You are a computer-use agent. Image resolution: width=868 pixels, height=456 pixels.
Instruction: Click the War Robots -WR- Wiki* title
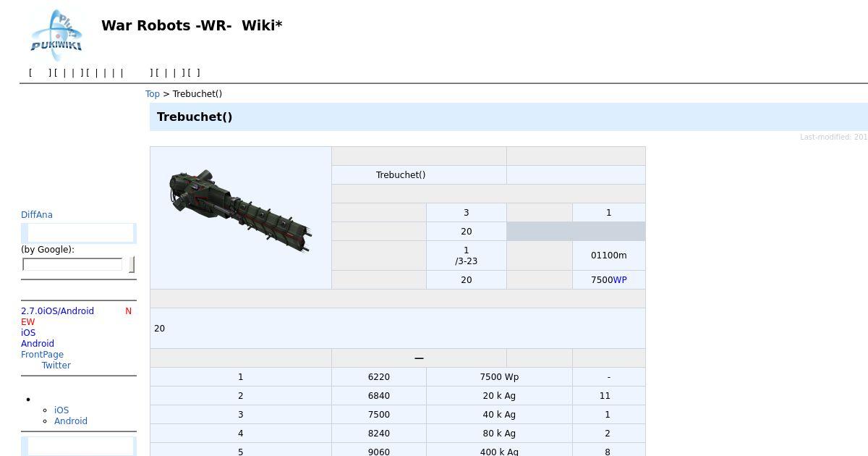click(192, 25)
